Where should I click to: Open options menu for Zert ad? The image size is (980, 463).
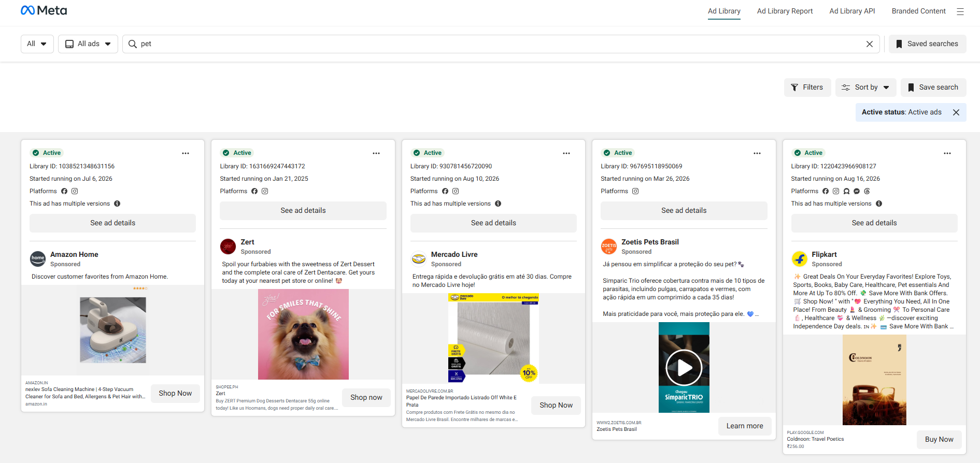point(376,153)
